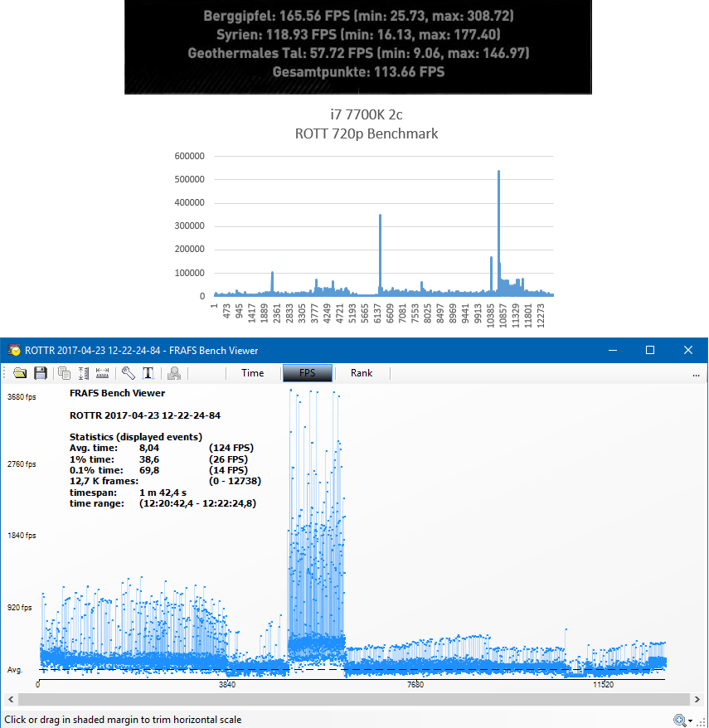Open a benchmark file with the folder icon
The height and width of the screenshot is (728, 709).
(x=20, y=373)
